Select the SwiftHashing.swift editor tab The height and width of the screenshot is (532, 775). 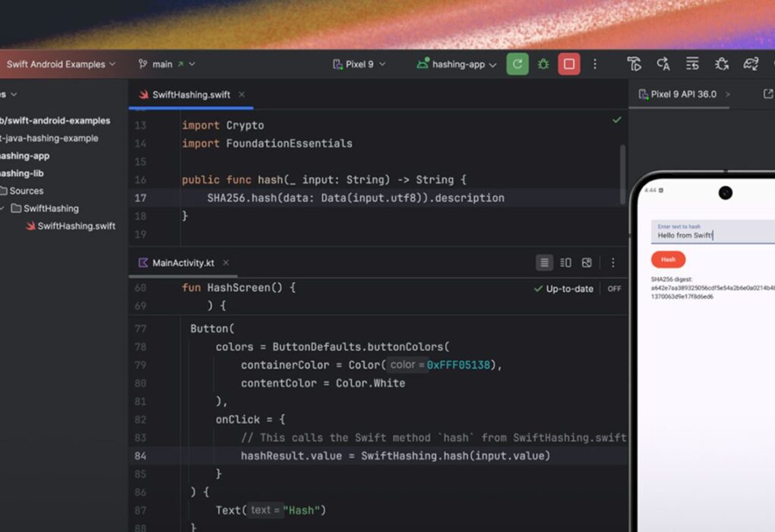[x=191, y=95]
